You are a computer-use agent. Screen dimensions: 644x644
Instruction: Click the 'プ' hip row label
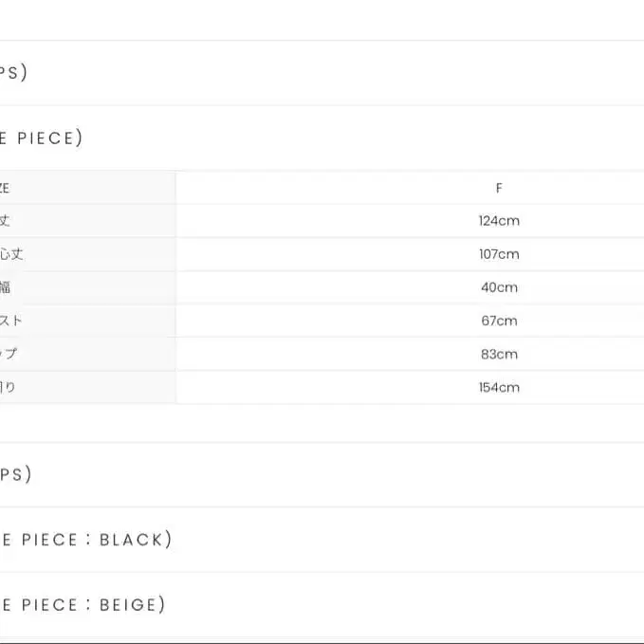tap(9, 354)
